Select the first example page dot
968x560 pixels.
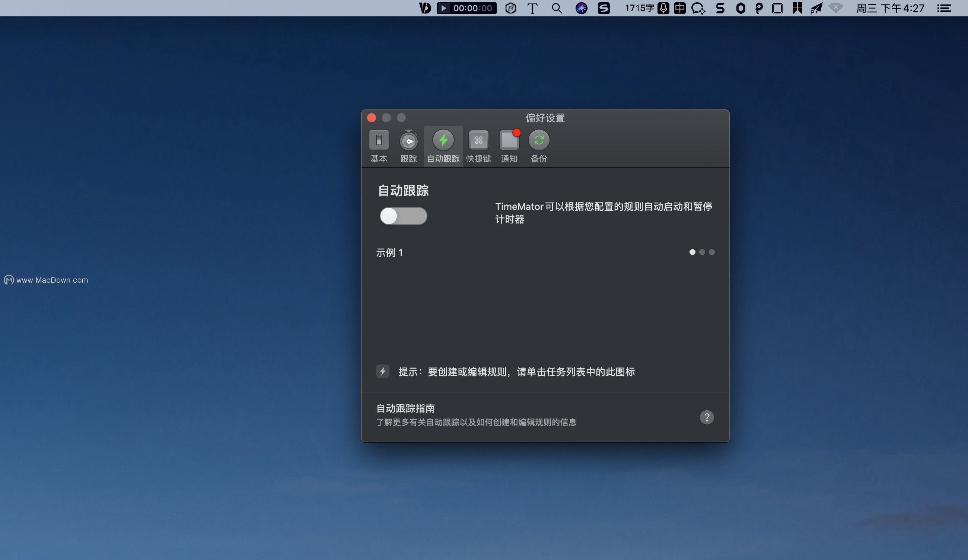pos(692,252)
